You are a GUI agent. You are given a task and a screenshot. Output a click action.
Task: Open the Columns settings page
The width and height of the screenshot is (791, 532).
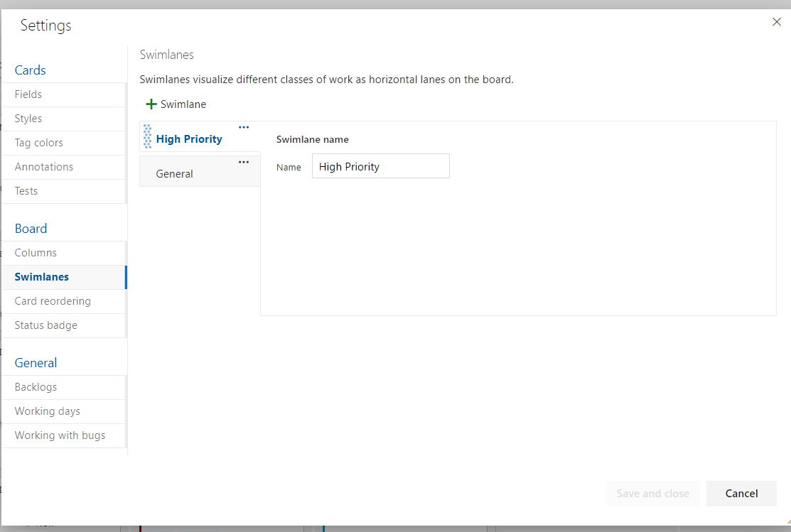63,253
